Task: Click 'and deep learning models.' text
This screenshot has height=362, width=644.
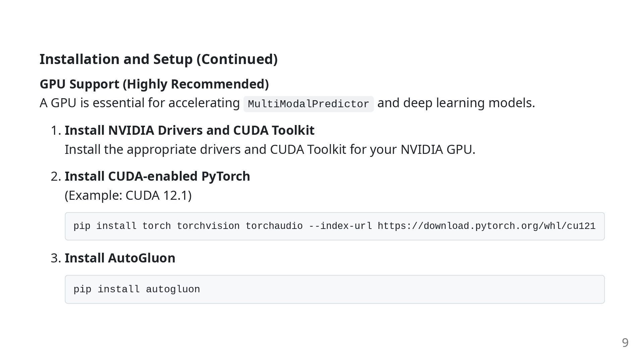Action: [x=456, y=103]
